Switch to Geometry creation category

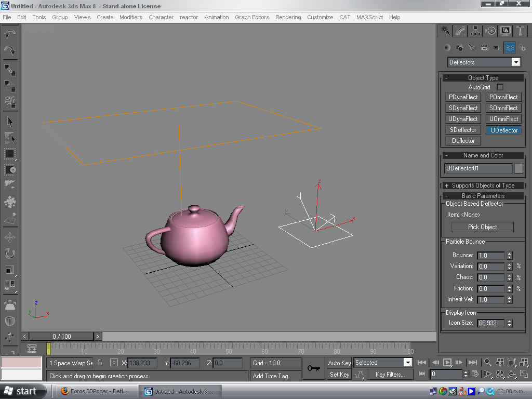(x=447, y=48)
